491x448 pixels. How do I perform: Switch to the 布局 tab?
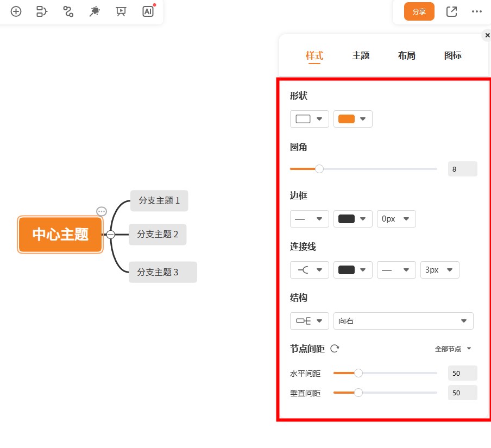(x=406, y=55)
